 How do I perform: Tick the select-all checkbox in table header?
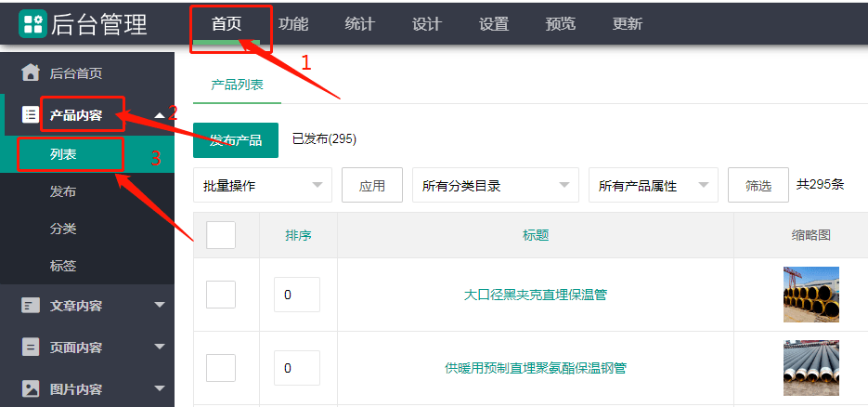221,235
